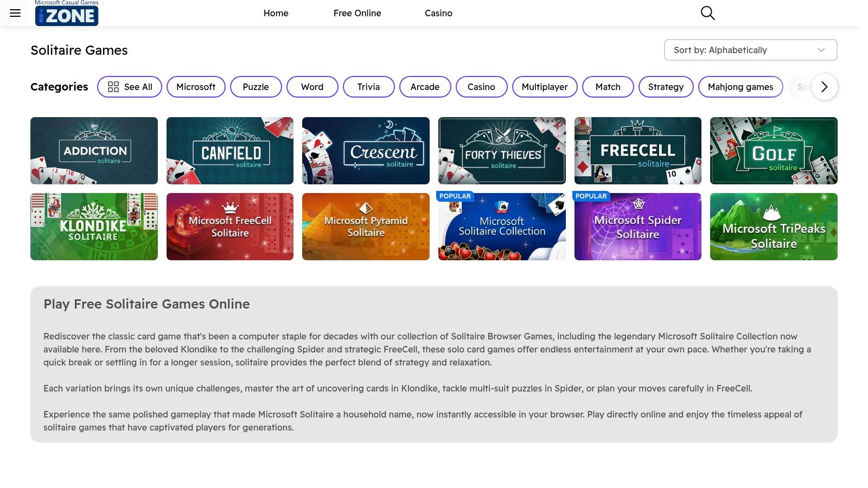Screen dimensions: 868x488
Task: Advance categories with the right chevron arrow
Action: [825, 87]
